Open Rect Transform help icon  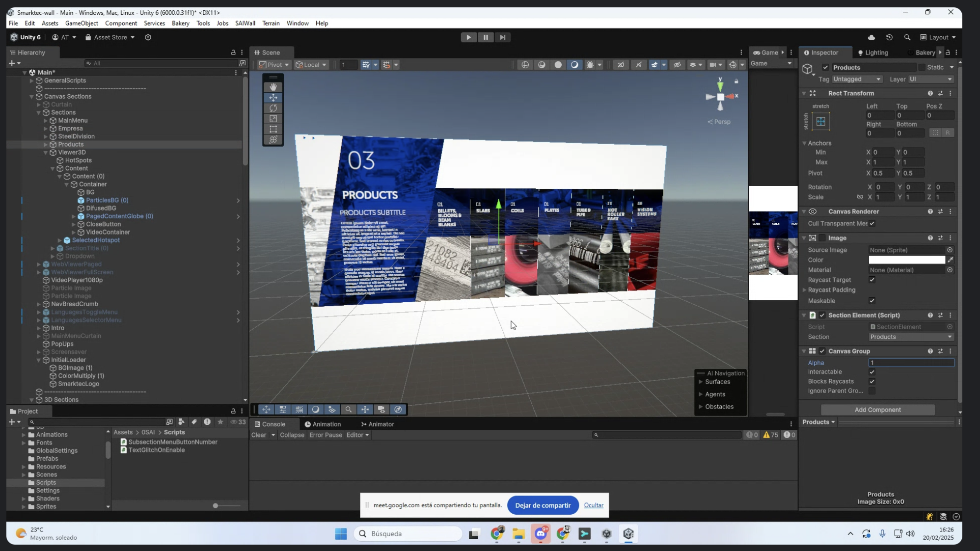coord(930,93)
